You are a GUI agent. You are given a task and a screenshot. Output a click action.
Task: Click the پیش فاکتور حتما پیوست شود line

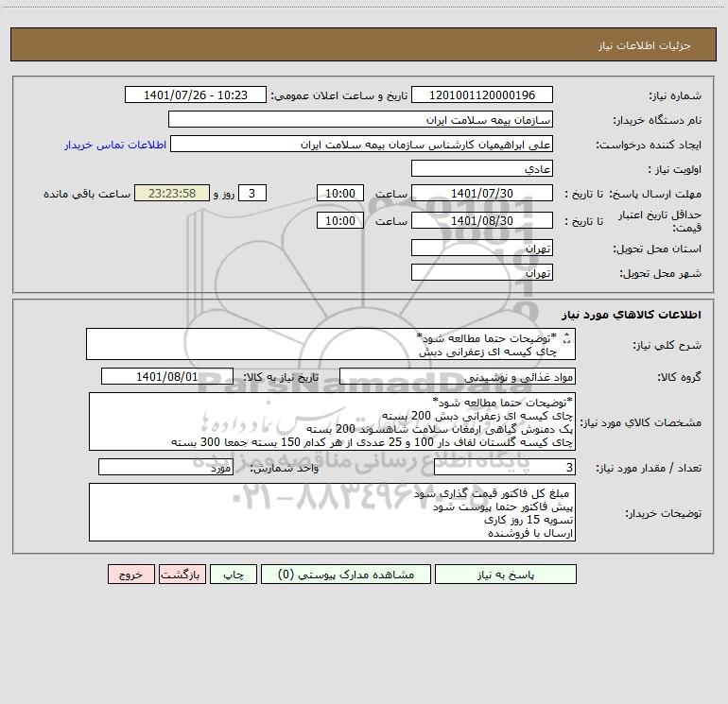pos(503,507)
